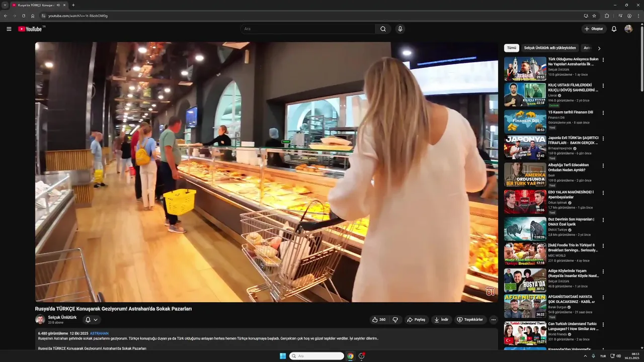The height and width of the screenshot is (362, 644).
Task: Click the taskbar search box
Action: coord(316,356)
